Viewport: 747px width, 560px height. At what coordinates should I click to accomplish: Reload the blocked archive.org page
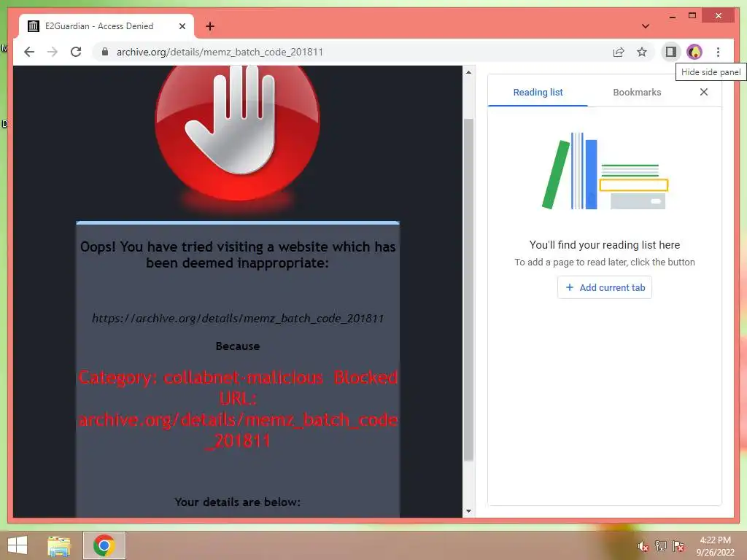click(76, 52)
